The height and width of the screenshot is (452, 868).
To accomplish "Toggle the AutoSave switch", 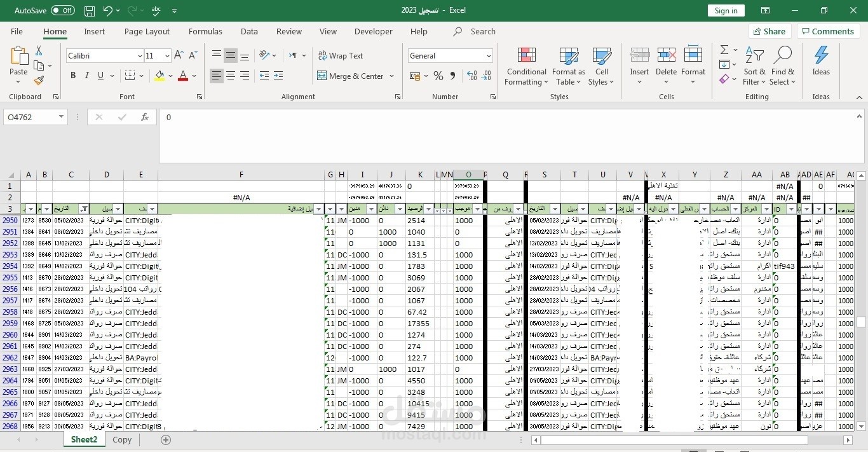I will coord(62,11).
